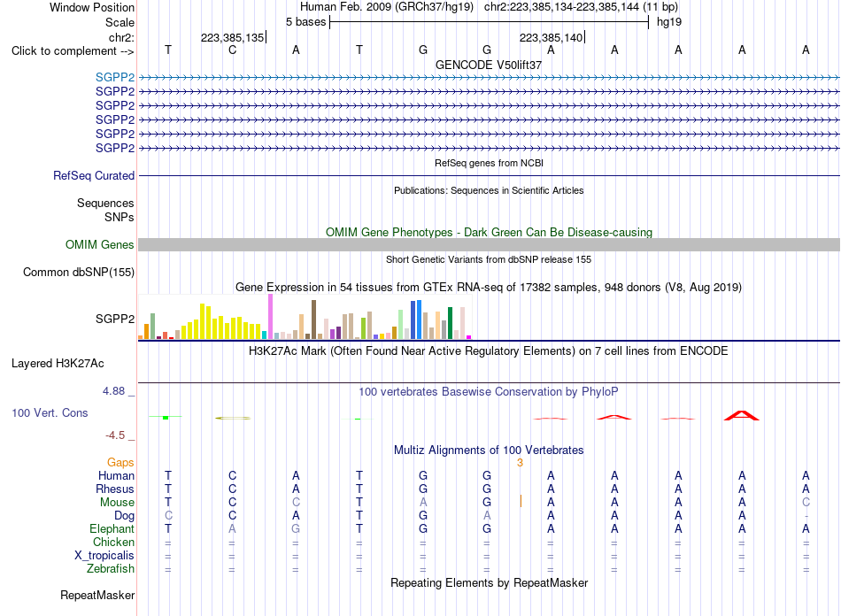
Task: Select the Chicken species label
Action: click(x=113, y=542)
